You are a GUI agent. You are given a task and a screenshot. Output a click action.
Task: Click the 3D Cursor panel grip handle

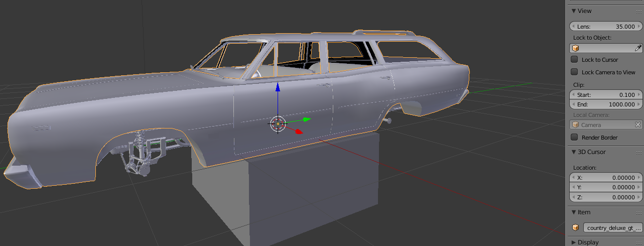click(639, 152)
